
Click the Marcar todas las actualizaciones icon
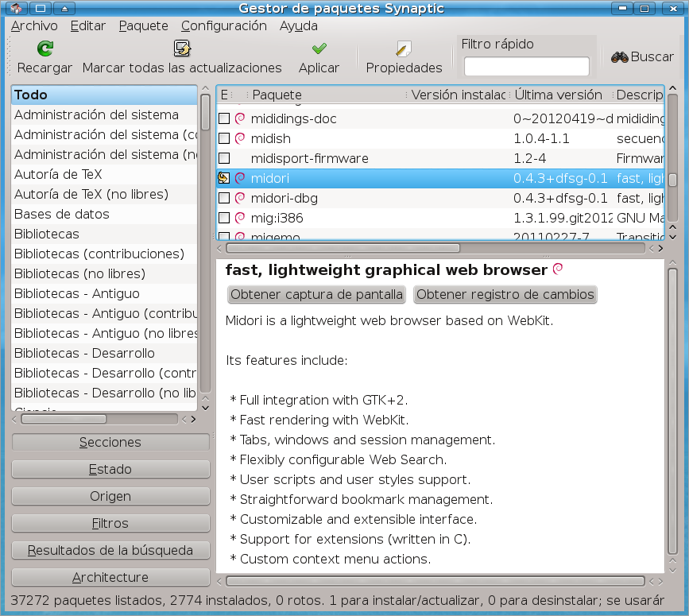tap(181, 49)
